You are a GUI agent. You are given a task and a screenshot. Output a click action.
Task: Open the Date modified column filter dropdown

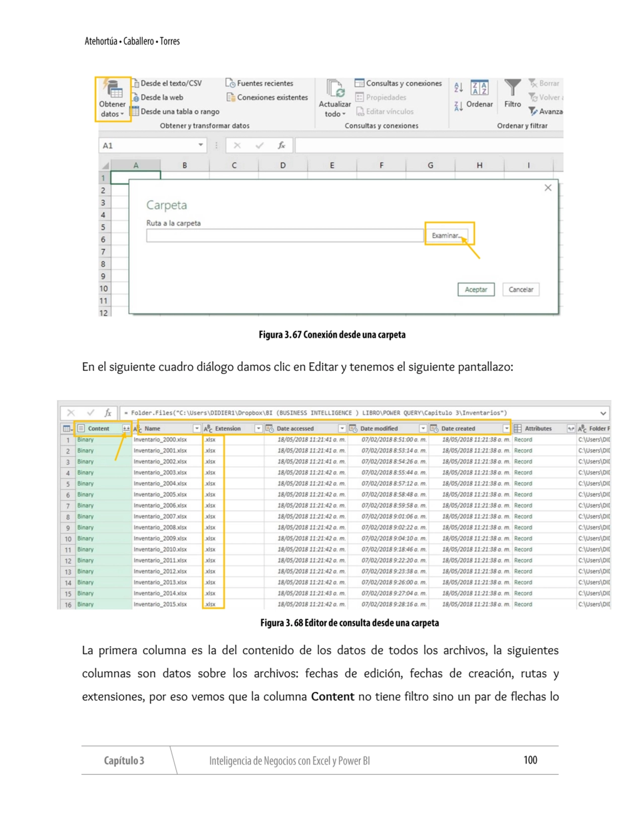pyautogui.click(x=423, y=429)
